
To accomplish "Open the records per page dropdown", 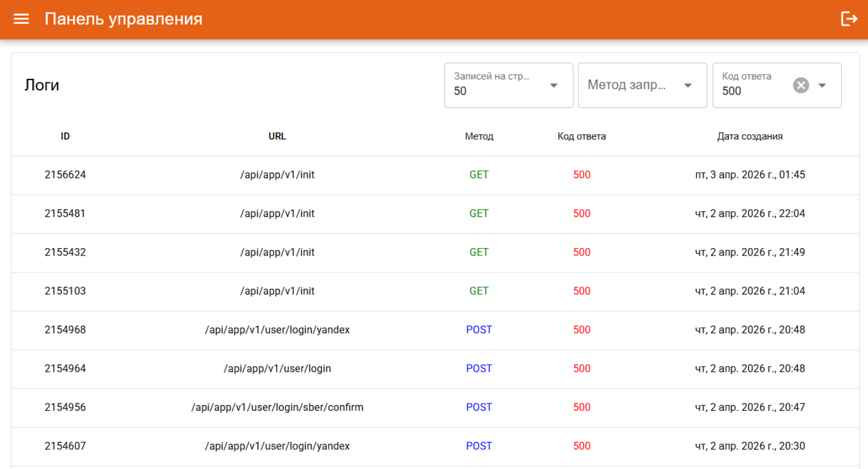I will coord(508,85).
